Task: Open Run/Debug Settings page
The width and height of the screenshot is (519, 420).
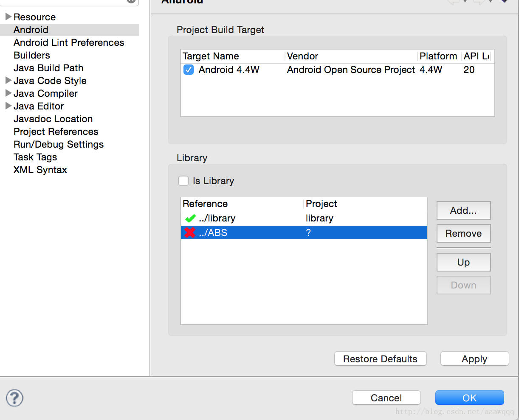Action: (x=59, y=144)
